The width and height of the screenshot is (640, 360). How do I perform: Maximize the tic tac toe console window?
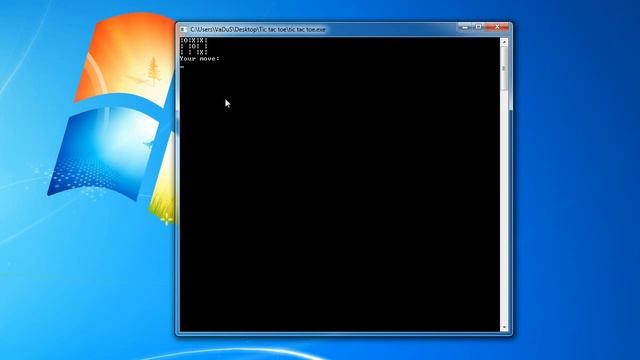pos(478,27)
